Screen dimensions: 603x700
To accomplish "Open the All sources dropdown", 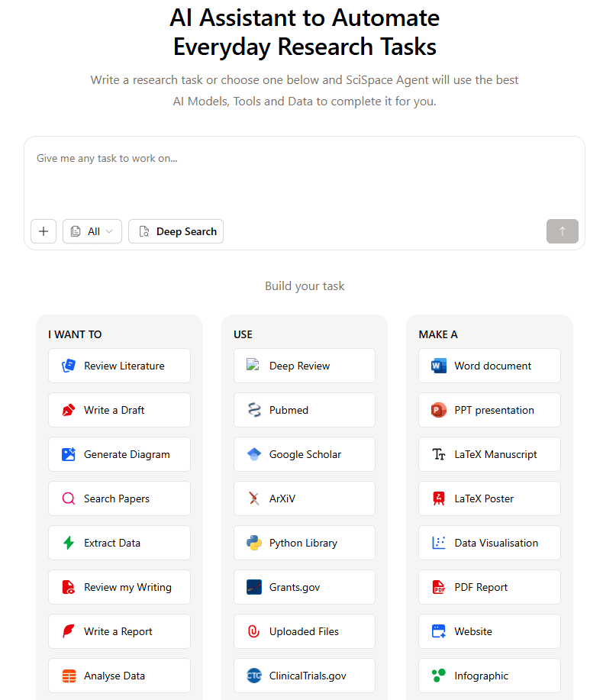I will pyautogui.click(x=92, y=231).
